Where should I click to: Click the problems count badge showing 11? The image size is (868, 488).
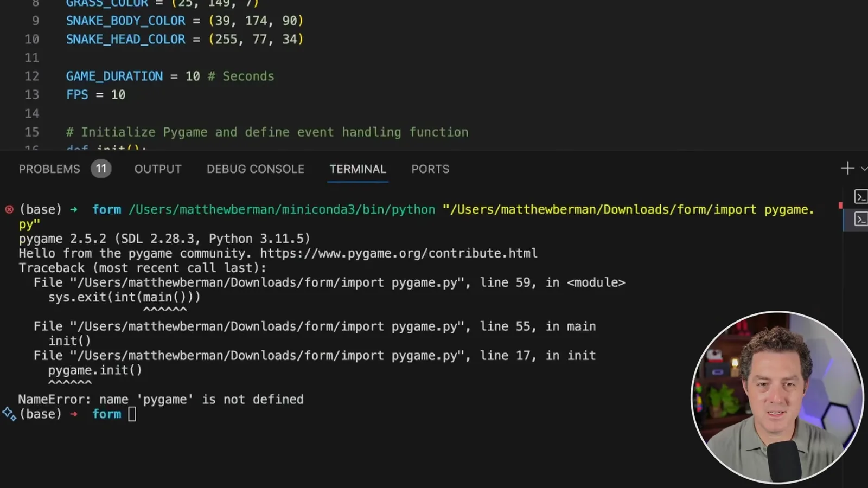(101, 169)
